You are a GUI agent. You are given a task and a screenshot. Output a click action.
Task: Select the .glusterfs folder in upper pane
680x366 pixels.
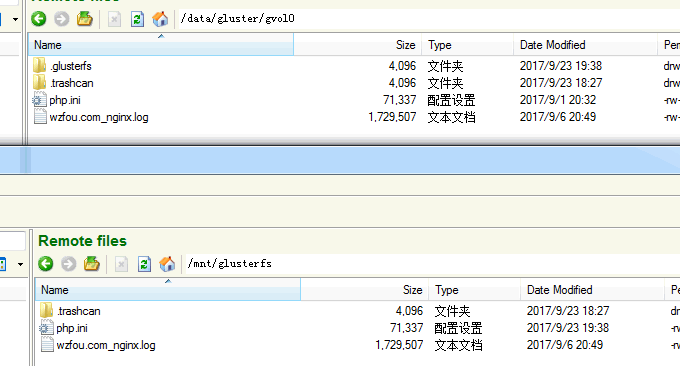(71, 66)
